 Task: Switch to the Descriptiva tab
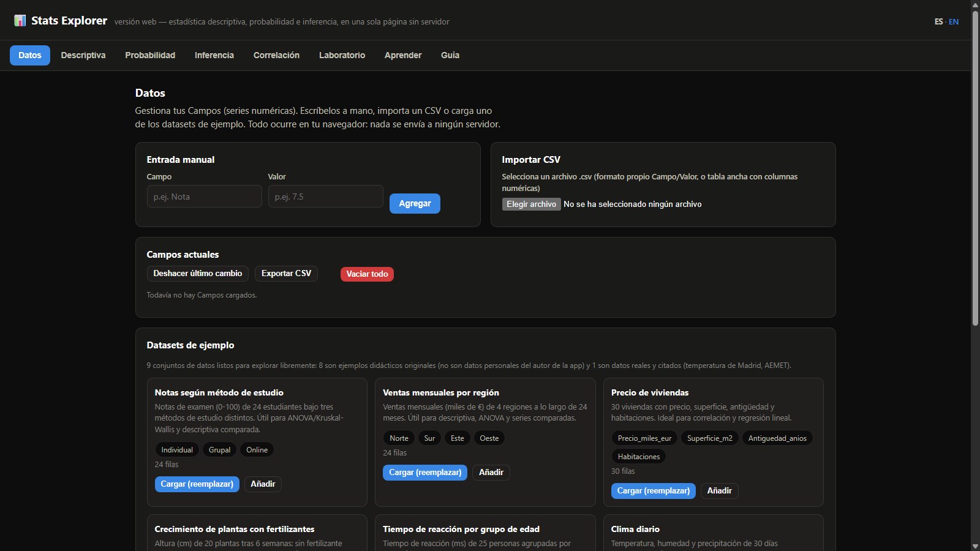click(x=83, y=55)
